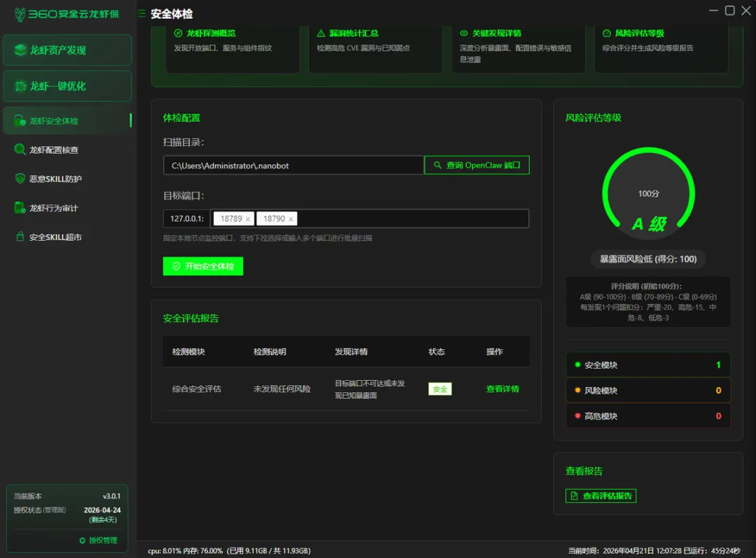The width and height of the screenshot is (756, 558).
Task: Click the 恶意SKILL防护 shield icon
Action: (x=20, y=179)
